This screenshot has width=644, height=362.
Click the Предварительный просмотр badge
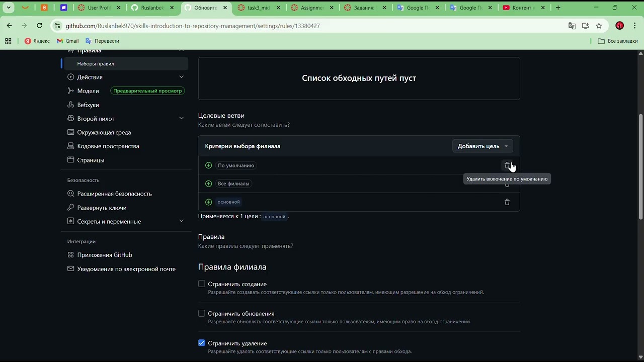tap(147, 91)
